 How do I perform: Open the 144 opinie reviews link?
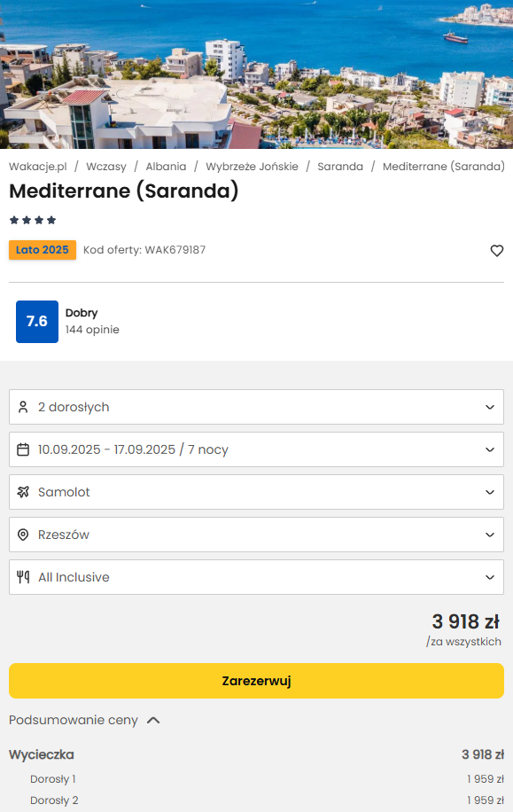coord(92,330)
